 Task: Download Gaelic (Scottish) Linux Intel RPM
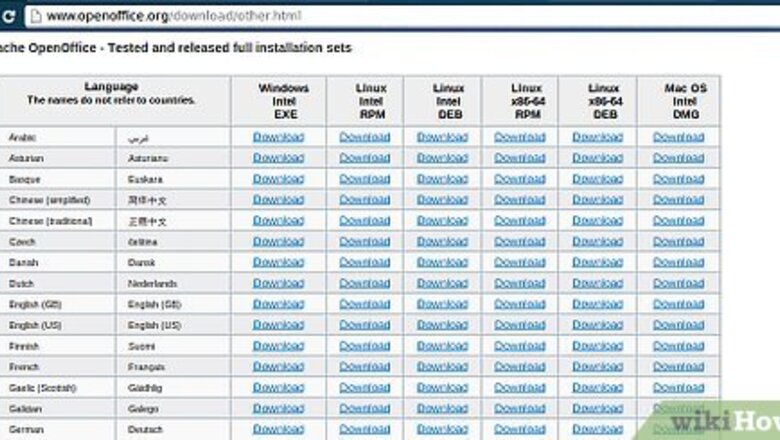pos(365,387)
